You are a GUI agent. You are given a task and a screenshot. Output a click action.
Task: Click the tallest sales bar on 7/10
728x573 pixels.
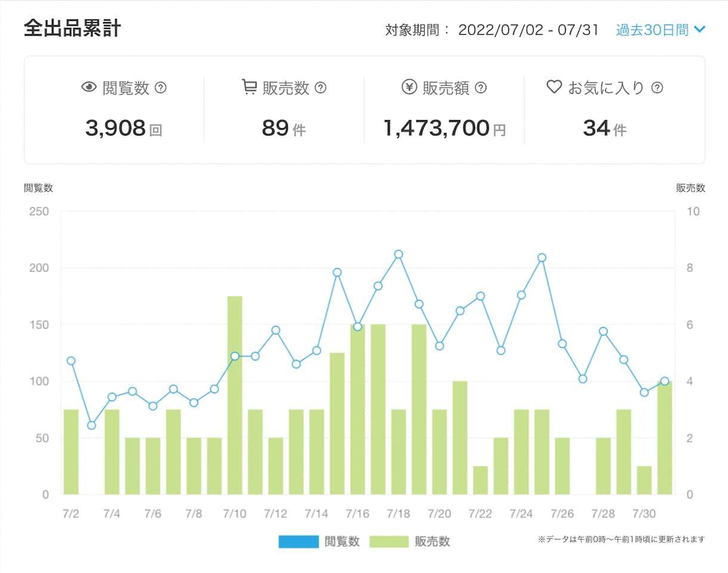click(235, 395)
